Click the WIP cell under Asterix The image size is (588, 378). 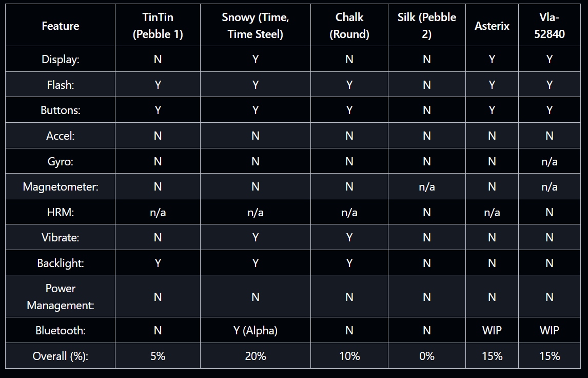492,330
